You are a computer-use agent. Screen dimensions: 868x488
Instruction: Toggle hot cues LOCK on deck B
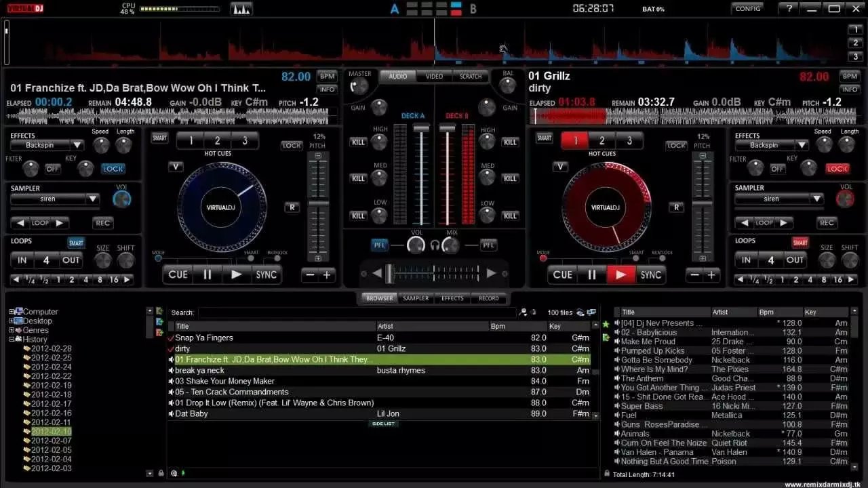(676, 145)
